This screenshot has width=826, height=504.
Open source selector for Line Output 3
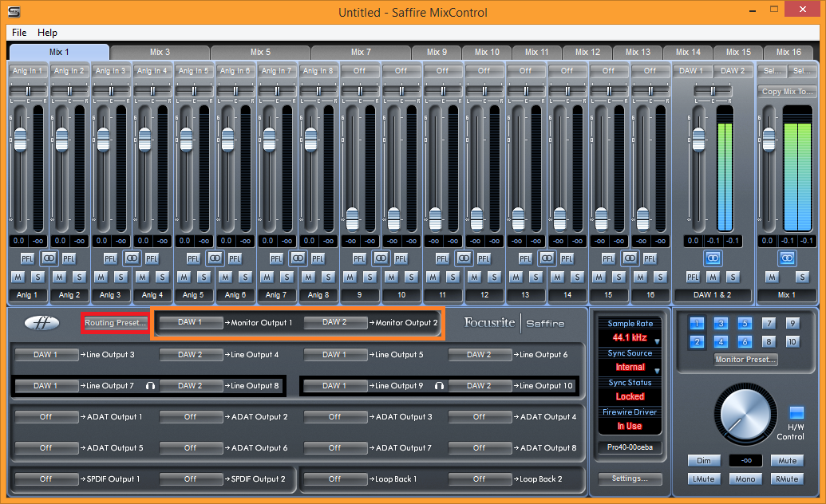tap(46, 355)
